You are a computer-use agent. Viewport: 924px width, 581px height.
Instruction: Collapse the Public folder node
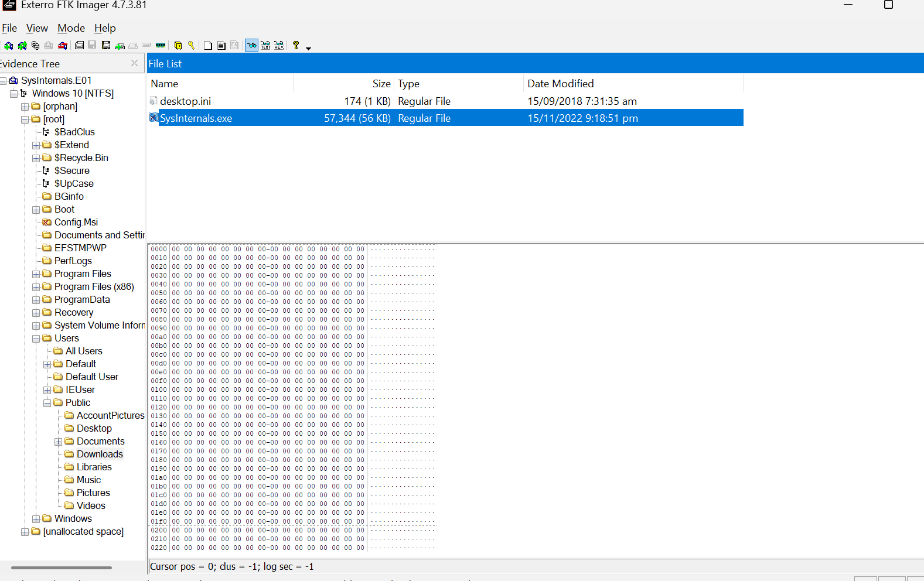pos(47,403)
